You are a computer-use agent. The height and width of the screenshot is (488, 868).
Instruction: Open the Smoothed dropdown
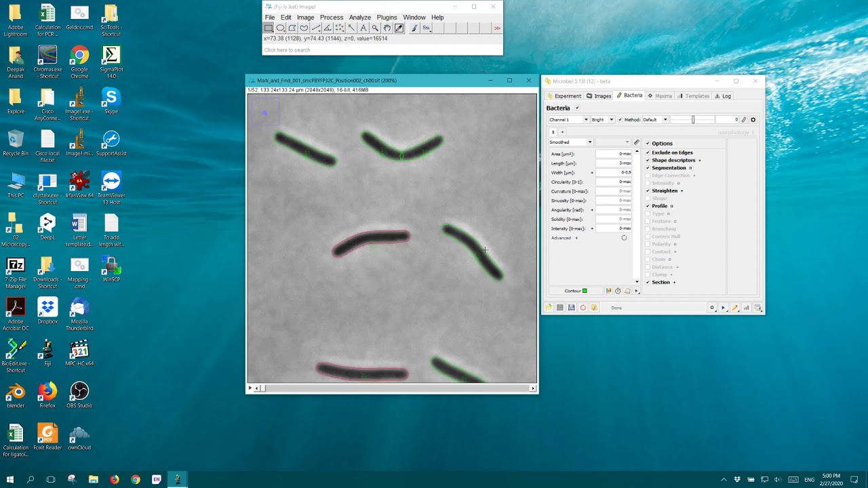tap(571, 142)
